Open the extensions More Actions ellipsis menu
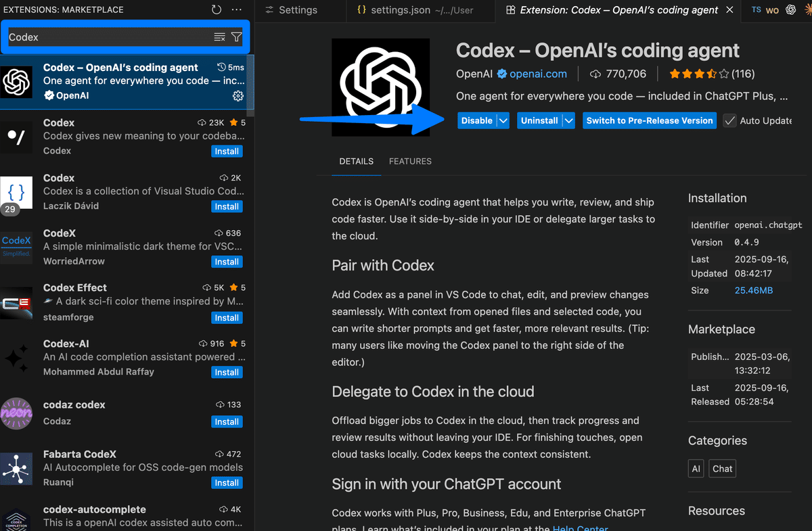812x531 pixels. 236,9
